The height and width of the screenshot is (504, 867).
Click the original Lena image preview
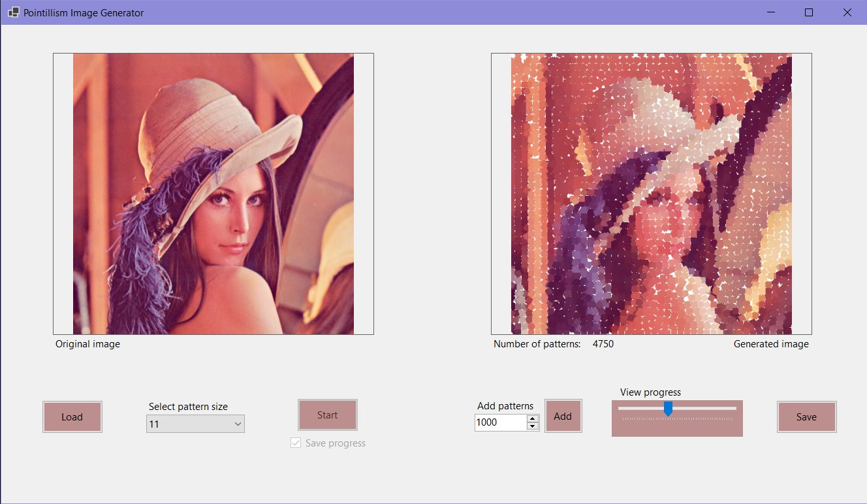pyautogui.click(x=213, y=193)
